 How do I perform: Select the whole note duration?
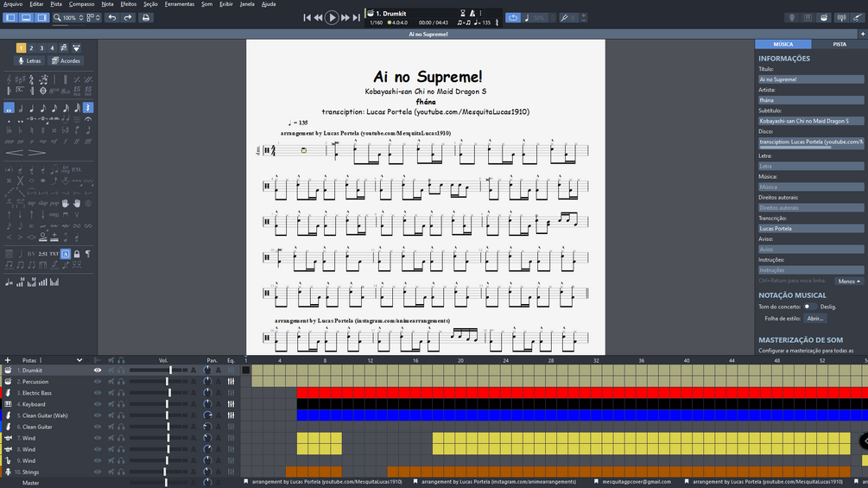click(x=9, y=108)
